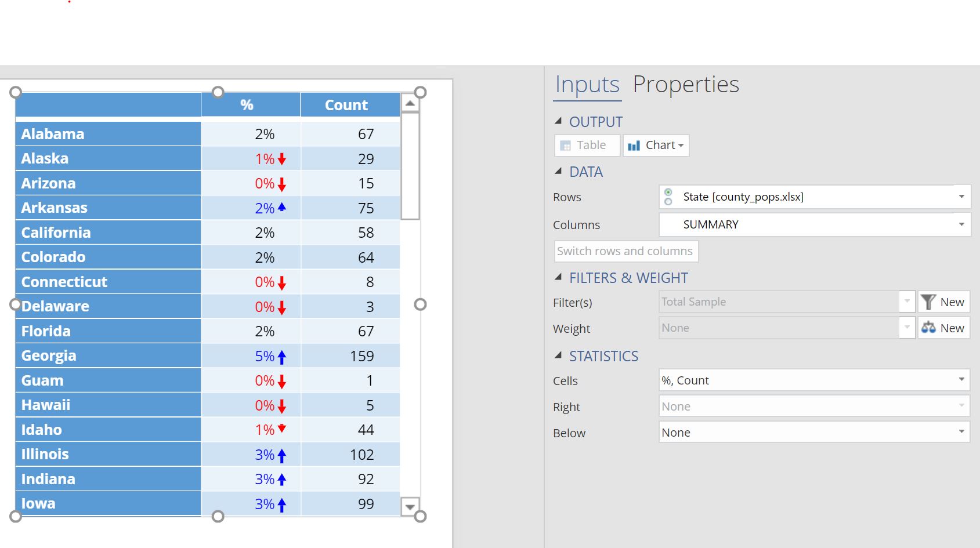Click the table scrollbar's down arrow
Screen dimensions: 980x548
click(x=410, y=507)
